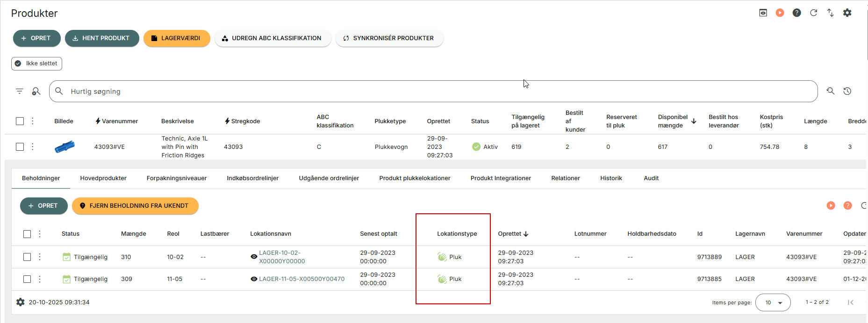868x323 pixels.
Task: Open the Items per page dropdown
Action: click(773, 302)
